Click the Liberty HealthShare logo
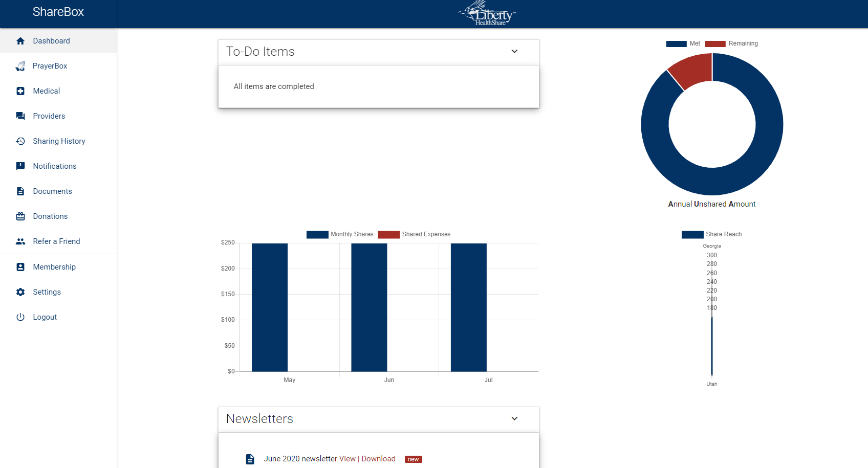 click(487, 14)
